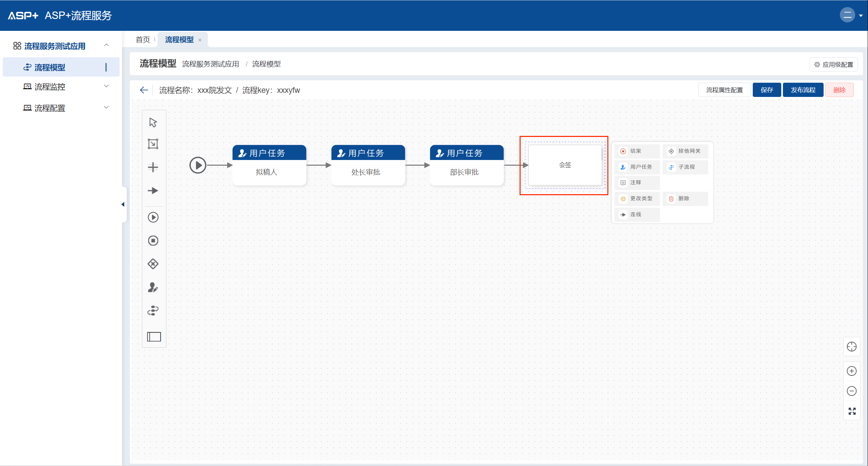Select the pool/lane rectangle tool
868x466 pixels.
point(154,337)
